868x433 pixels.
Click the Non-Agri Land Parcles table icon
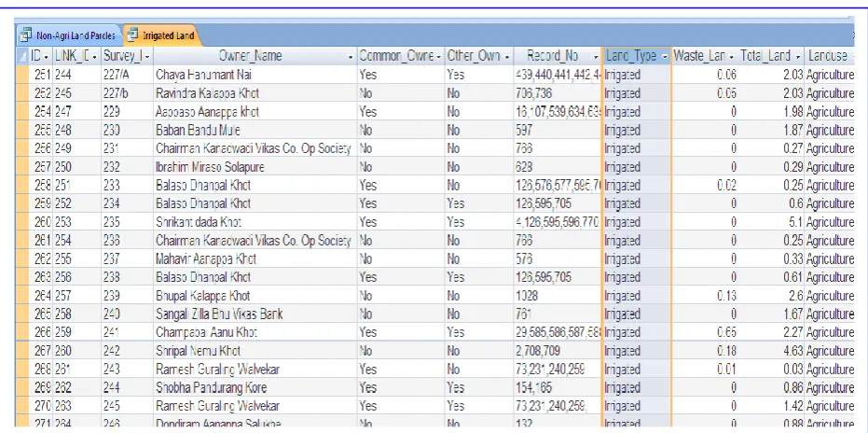pos(26,35)
